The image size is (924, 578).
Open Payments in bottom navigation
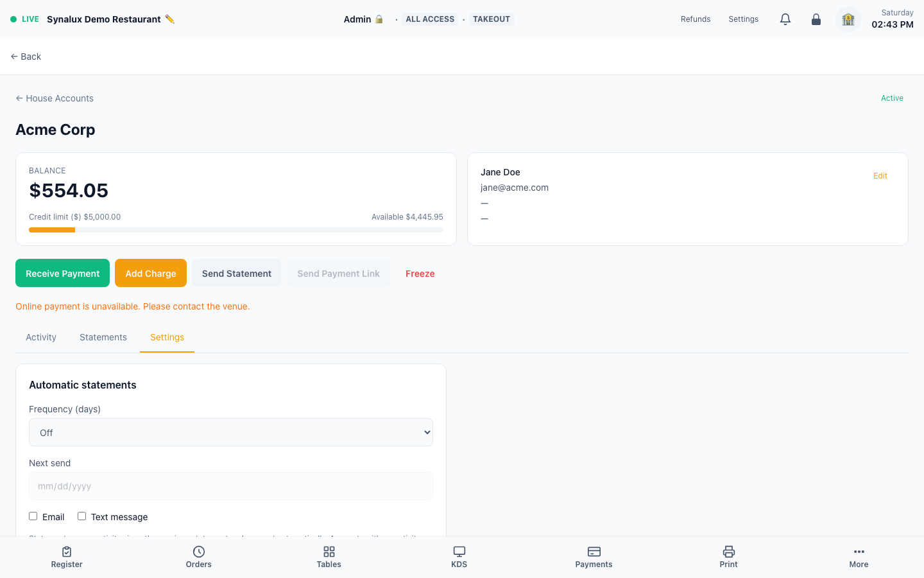[x=594, y=557]
